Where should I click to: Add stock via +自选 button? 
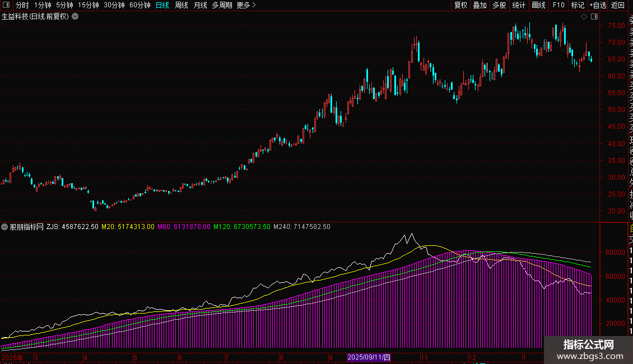click(x=598, y=5)
